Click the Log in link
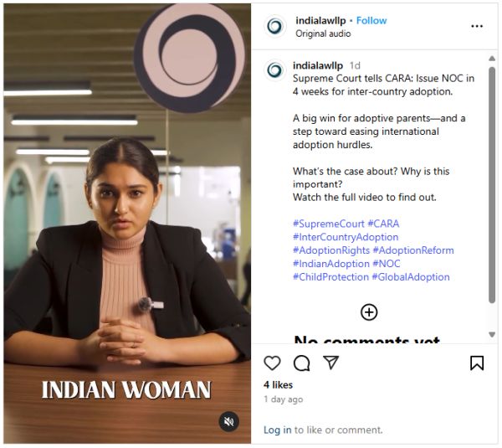502x448 pixels. coord(277,430)
